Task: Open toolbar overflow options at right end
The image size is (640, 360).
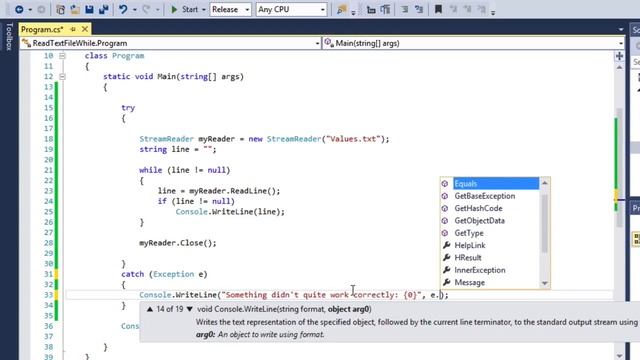Action: coord(493,12)
